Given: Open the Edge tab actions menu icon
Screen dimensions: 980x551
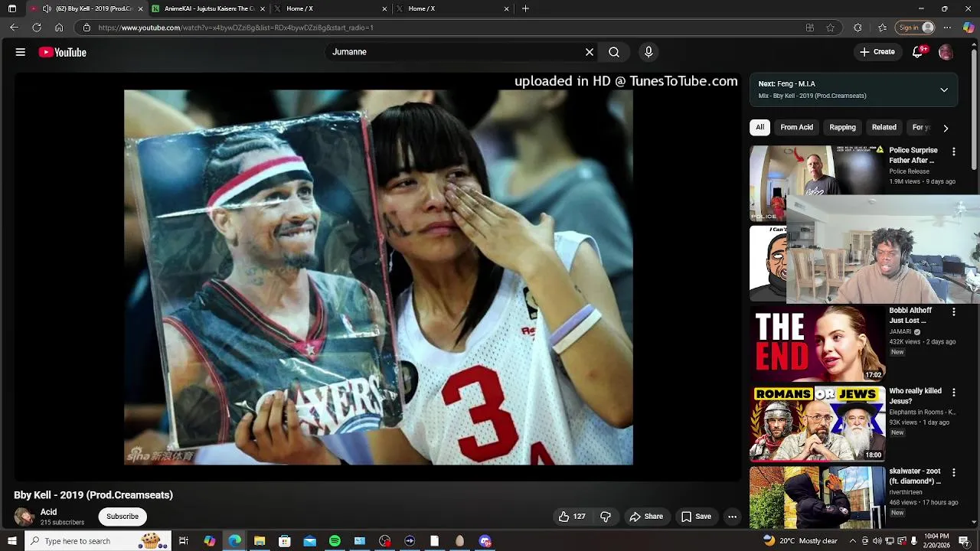Looking at the screenshot, I should pyautogui.click(x=12, y=8).
